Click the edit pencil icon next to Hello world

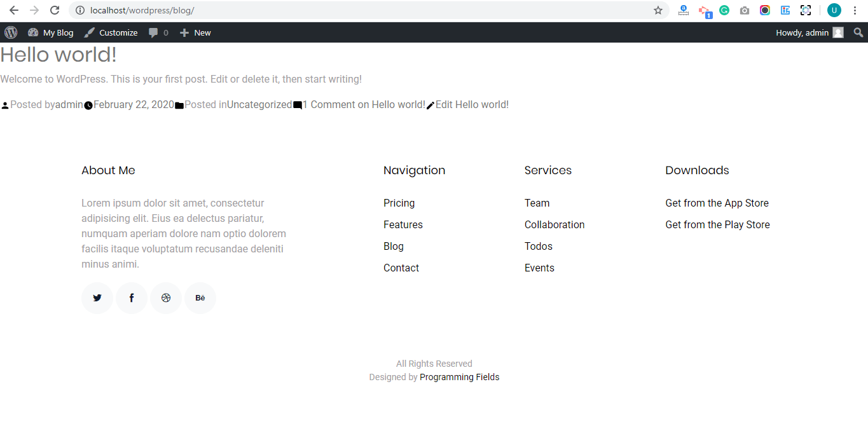coord(431,104)
